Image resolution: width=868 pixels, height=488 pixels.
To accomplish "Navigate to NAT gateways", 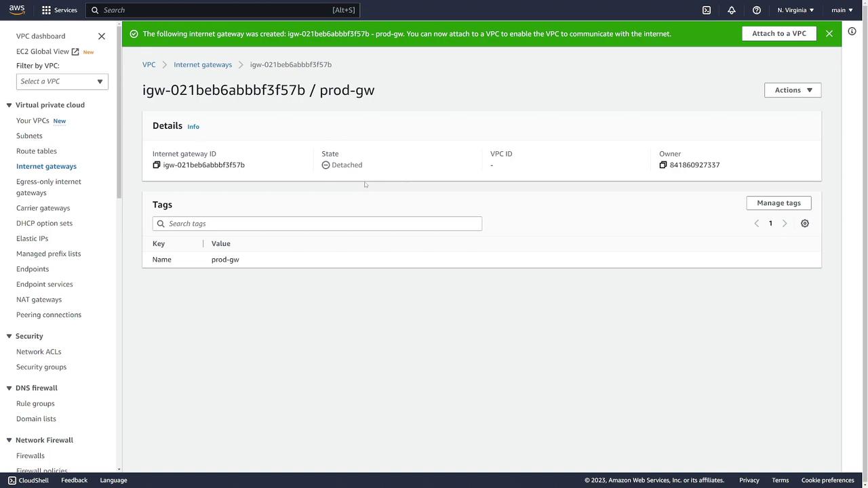I will (x=39, y=300).
